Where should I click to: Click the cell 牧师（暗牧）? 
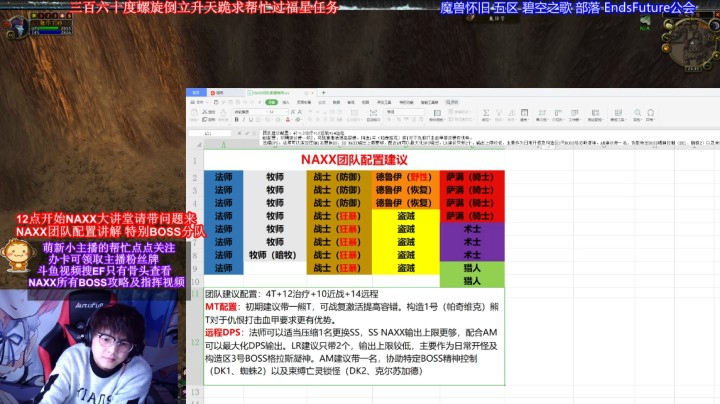(275, 255)
